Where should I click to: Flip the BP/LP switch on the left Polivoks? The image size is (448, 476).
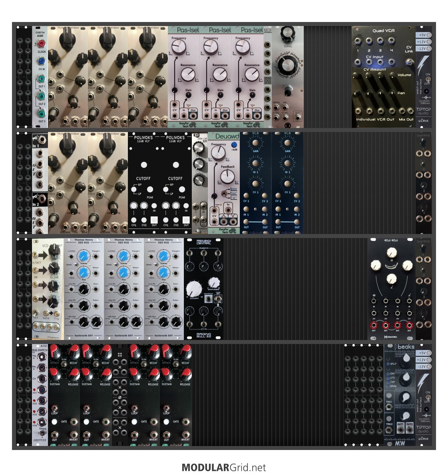[133, 190]
